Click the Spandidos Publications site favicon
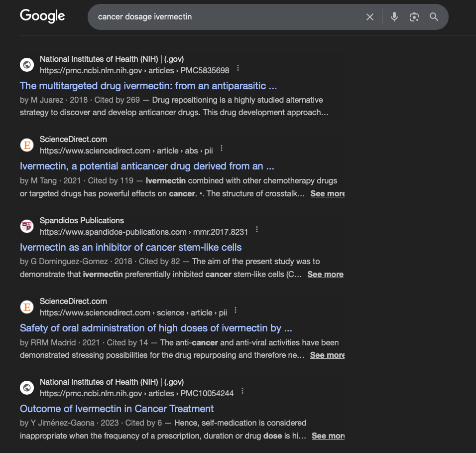This screenshot has height=453, width=476. pyautogui.click(x=27, y=226)
